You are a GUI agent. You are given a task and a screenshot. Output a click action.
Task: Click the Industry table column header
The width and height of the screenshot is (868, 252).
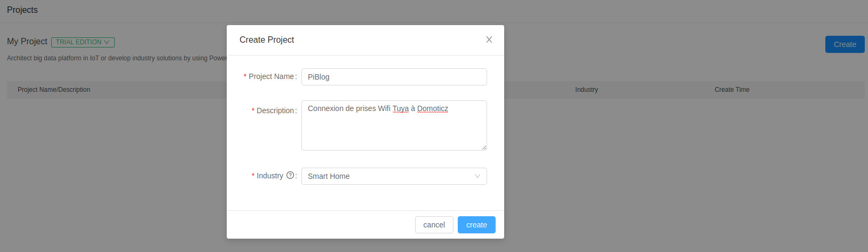[x=586, y=90]
